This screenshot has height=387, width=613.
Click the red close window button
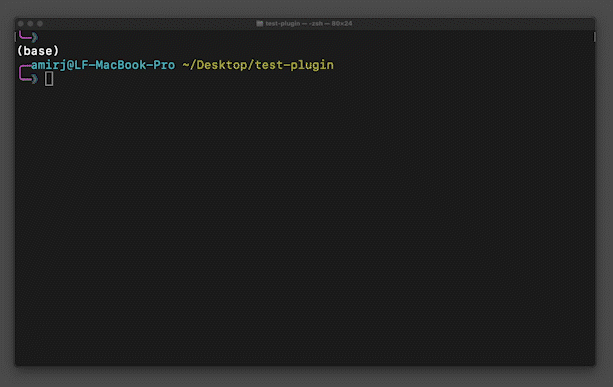pos(21,24)
